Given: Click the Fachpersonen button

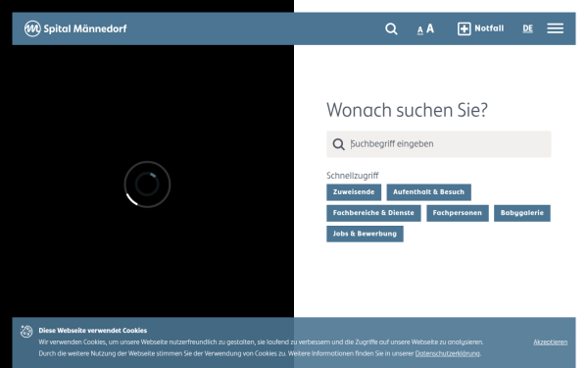Looking at the screenshot, I should (x=458, y=213).
